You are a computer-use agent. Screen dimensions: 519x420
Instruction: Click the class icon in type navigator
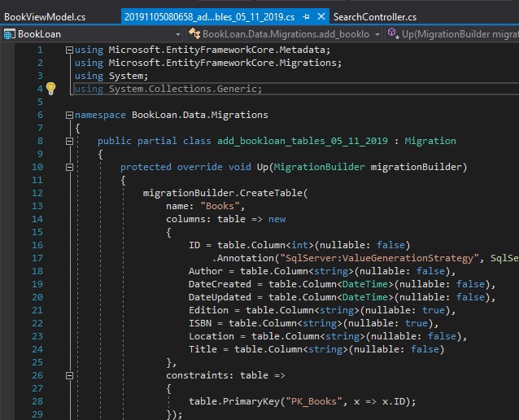point(194,33)
